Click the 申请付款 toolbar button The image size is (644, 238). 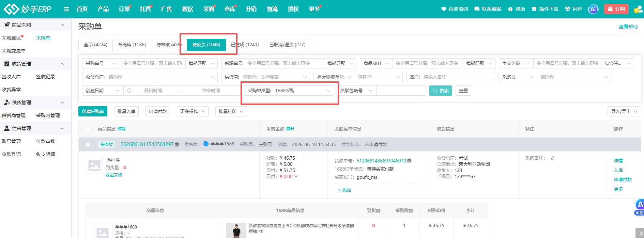[158, 111]
